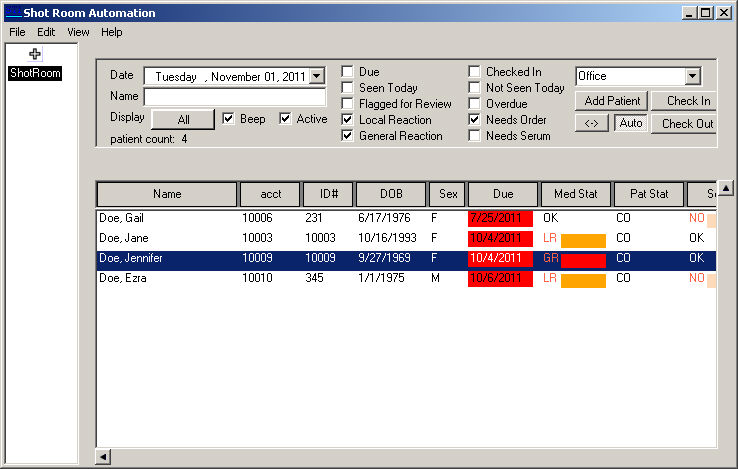
Task: Click Med Stat OK for Doe, Gail
Action: tap(550, 218)
